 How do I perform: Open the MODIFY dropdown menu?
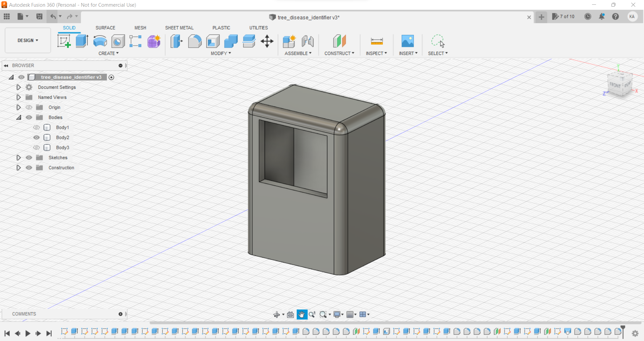(221, 53)
